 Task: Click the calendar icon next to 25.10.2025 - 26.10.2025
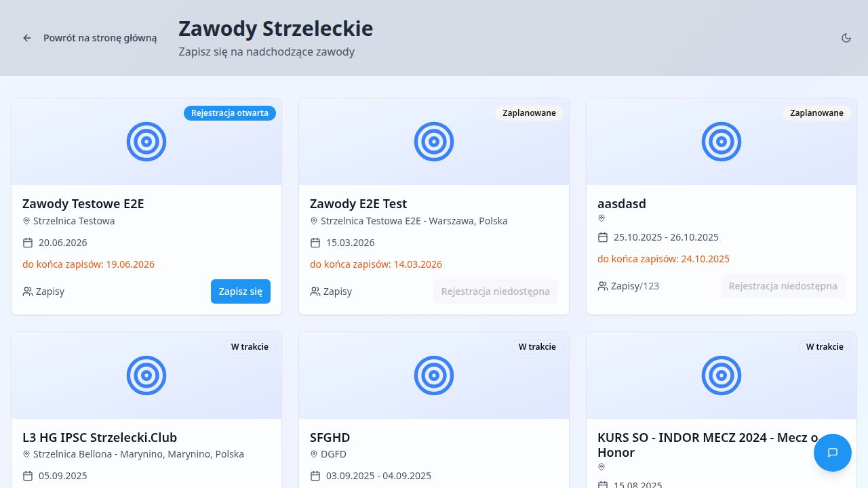(x=603, y=237)
